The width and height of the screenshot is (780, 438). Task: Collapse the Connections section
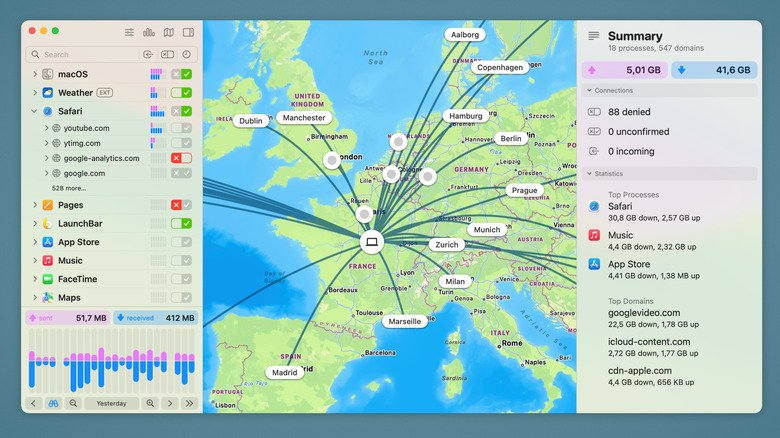coord(589,91)
